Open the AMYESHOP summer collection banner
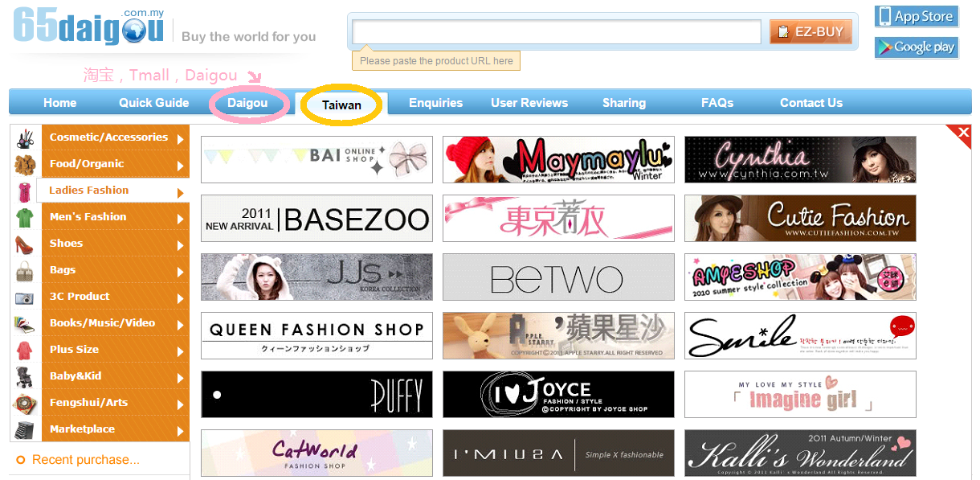Image resolution: width=980 pixels, height=480 pixels. (800, 277)
